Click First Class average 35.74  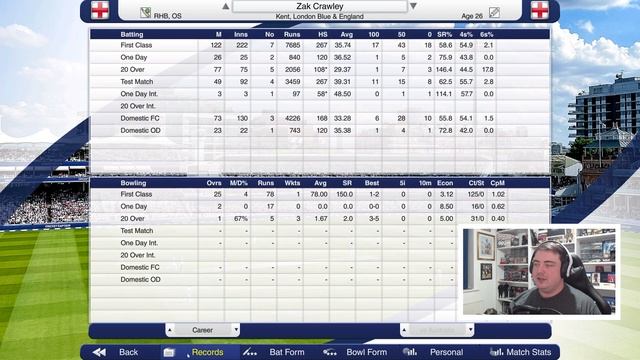click(x=343, y=45)
